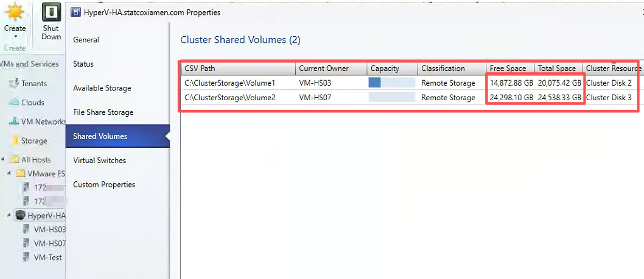Click the properties window title icon
Image resolution: width=644 pixels, height=279 pixels.
76,12
